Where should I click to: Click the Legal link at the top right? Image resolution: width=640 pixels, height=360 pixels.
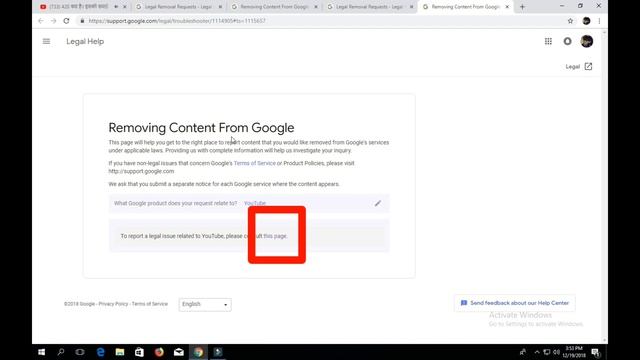573,67
